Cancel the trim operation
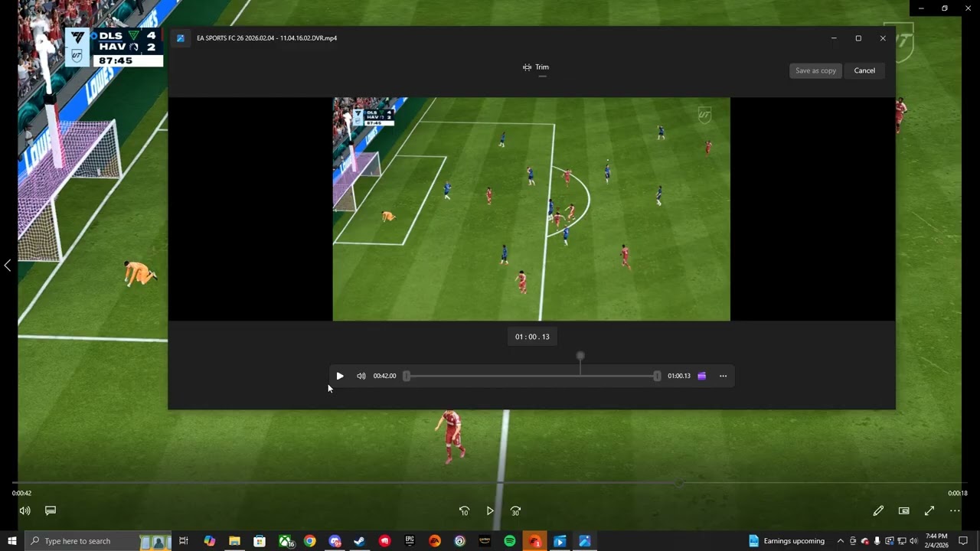 click(864, 70)
